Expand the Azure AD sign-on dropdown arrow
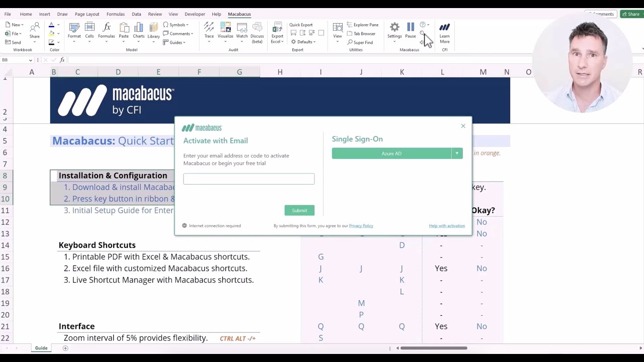The height and width of the screenshot is (362, 644). (x=457, y=153)
